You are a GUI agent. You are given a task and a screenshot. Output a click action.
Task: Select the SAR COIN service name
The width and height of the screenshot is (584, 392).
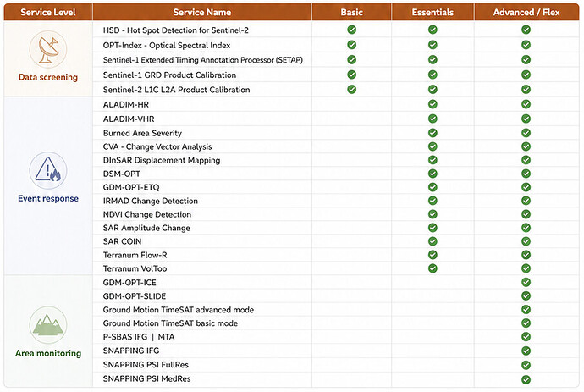tap(122, 241)
